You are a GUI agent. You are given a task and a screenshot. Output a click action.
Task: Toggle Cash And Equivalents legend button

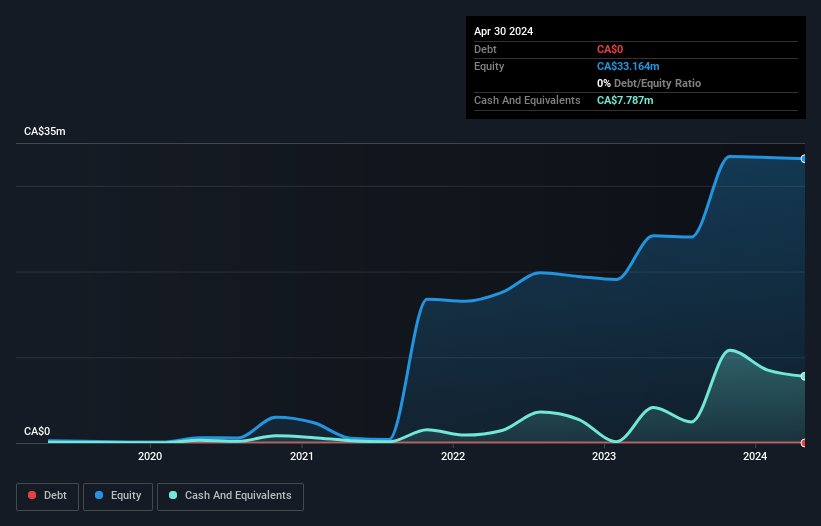pyautogui.click(x=230, y=496)
